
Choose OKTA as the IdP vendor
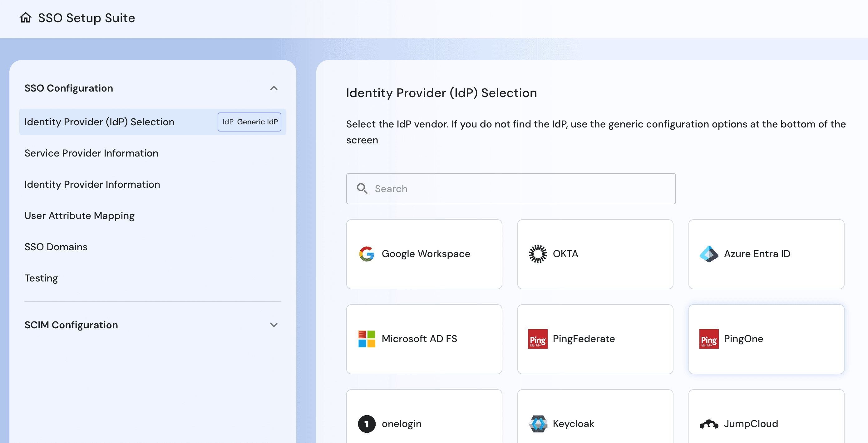click(595, 254)
